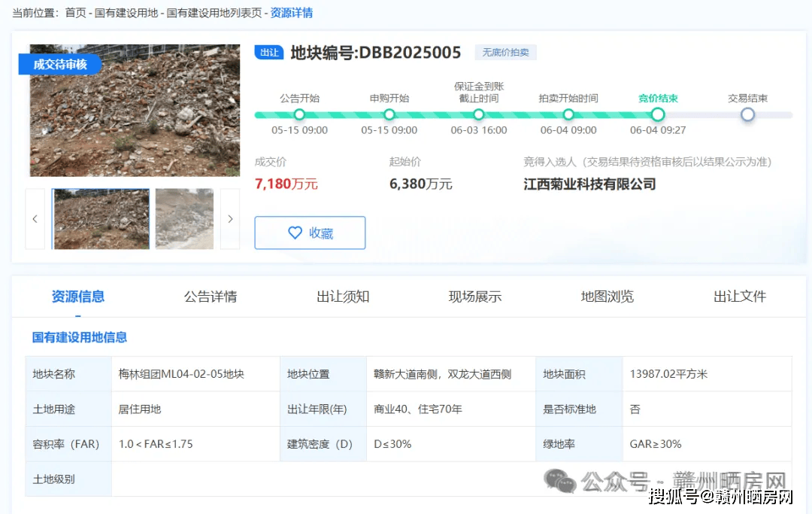
Task: Switch to the 公告详情 tab
Action: pos(211,297)
